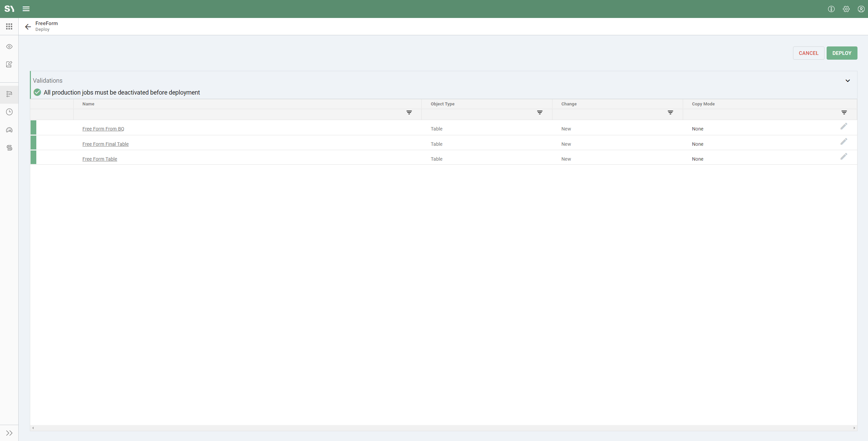Open the Object Type column filter

tap(540, 113)
